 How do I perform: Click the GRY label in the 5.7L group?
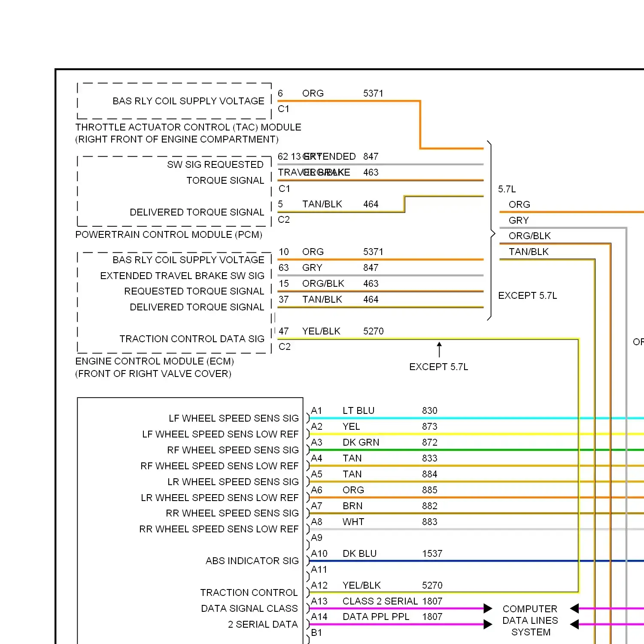pyautogui.click(x=519, y=220)
